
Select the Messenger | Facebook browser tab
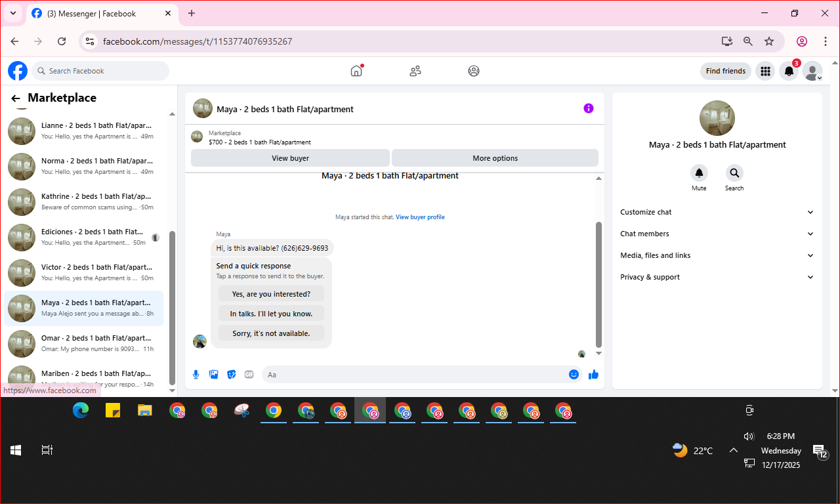(102, 13)
